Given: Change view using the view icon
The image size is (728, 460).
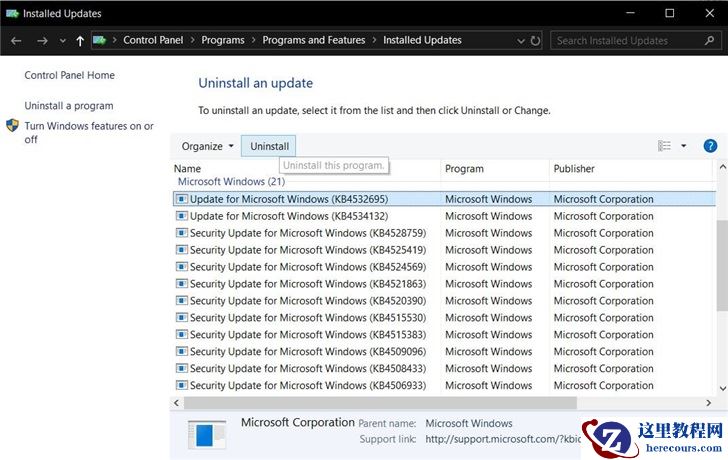Looking at the screenshot, I should point(664,146).
